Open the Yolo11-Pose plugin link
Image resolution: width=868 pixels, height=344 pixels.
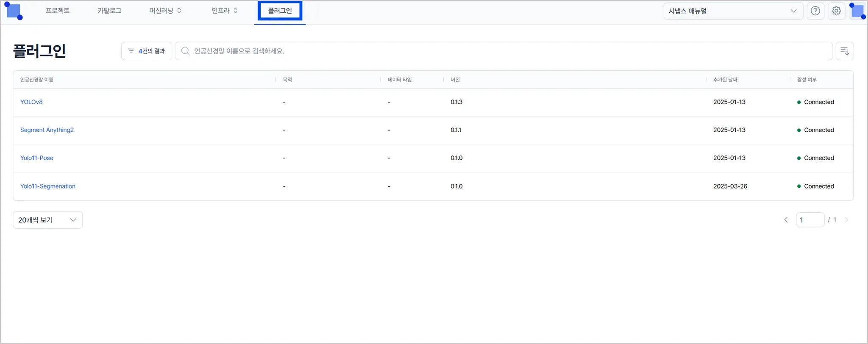tap(37, 158)
